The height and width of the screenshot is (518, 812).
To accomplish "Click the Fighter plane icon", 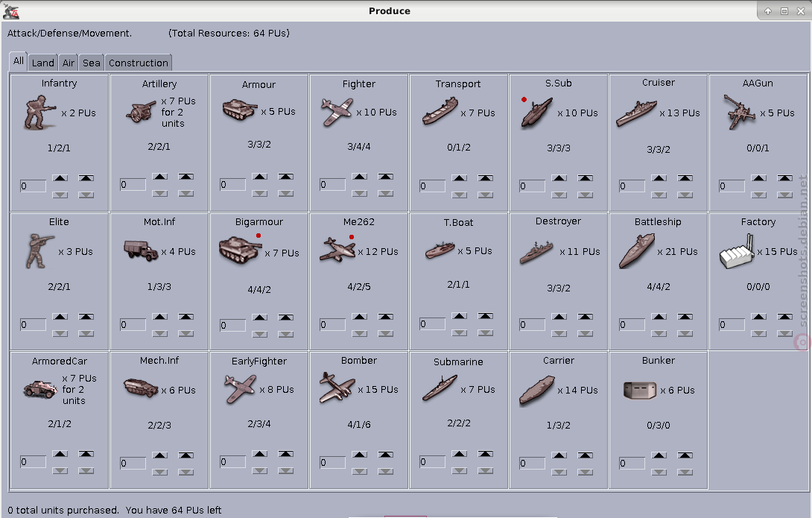I will (x=337, y=112).
